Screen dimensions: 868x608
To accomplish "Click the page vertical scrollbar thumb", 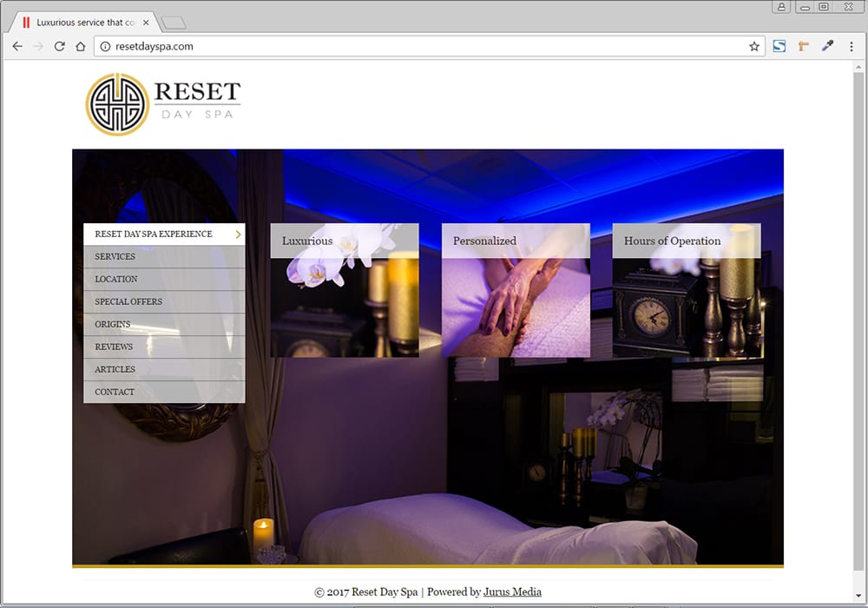I will point(858,321).
